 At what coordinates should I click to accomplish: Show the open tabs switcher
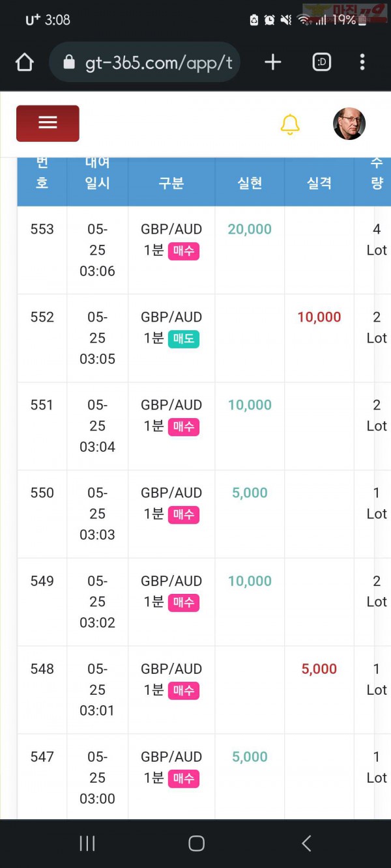[x=322, y=63]
